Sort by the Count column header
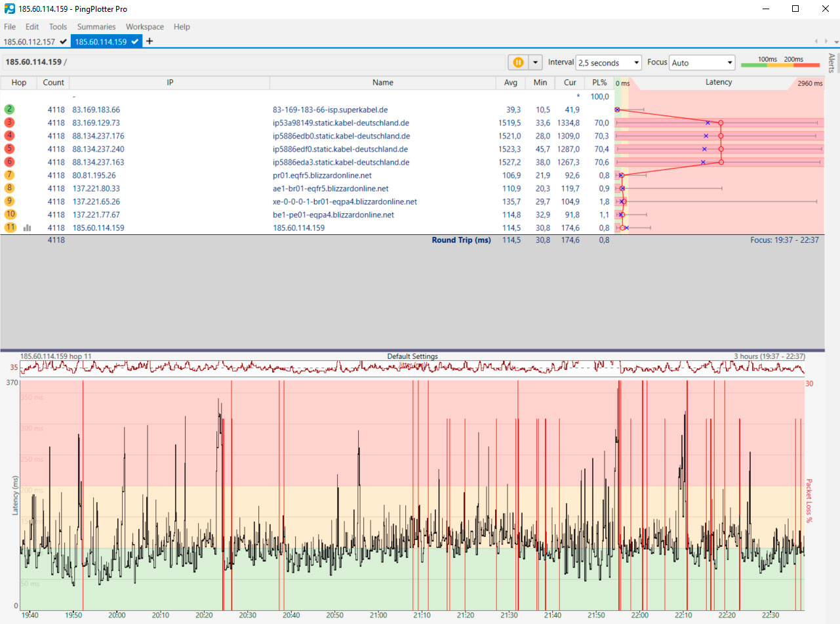 [x=54, y=83]
